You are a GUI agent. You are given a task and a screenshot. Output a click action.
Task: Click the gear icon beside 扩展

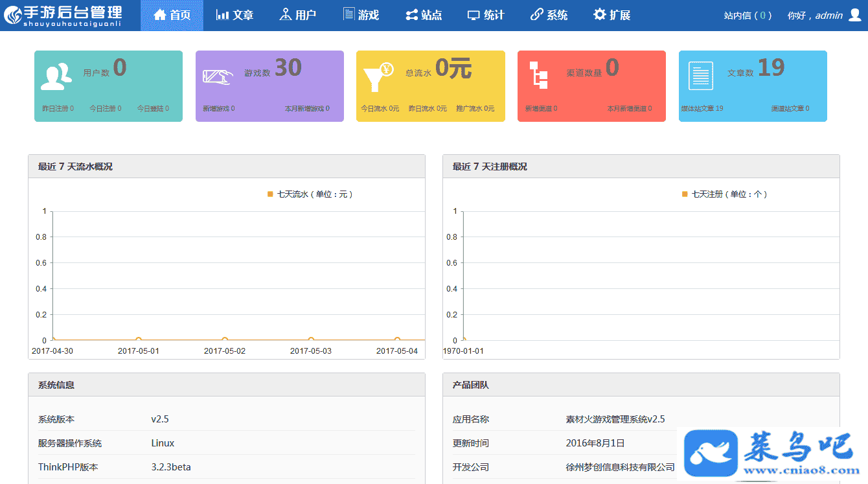600,15
